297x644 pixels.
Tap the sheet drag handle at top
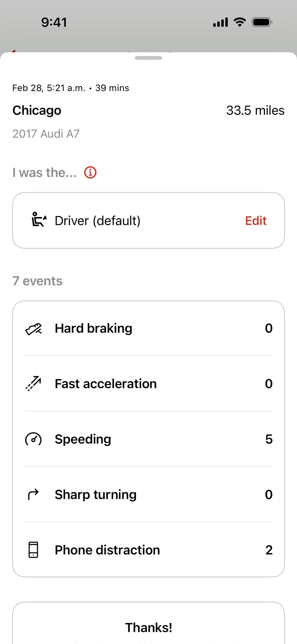[148, 58]
